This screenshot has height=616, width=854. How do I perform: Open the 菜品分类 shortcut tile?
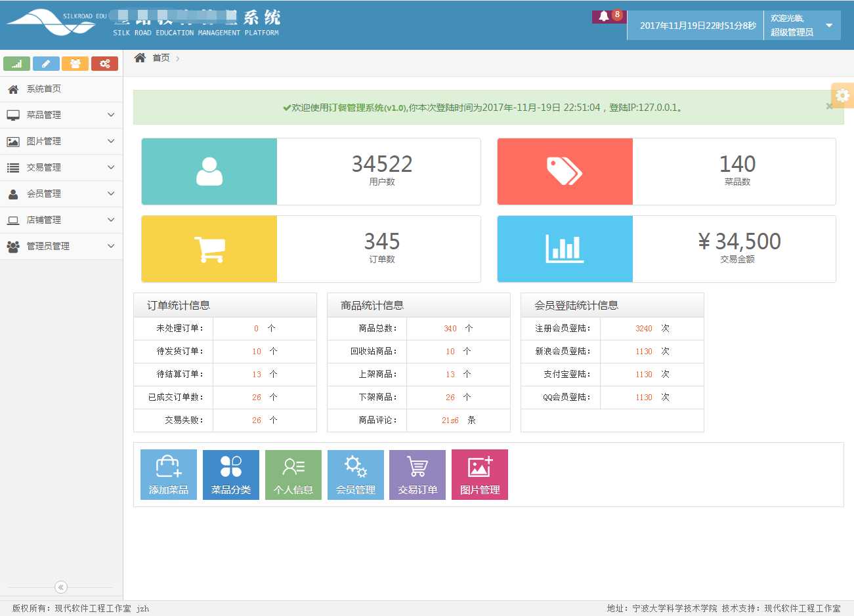231,474
